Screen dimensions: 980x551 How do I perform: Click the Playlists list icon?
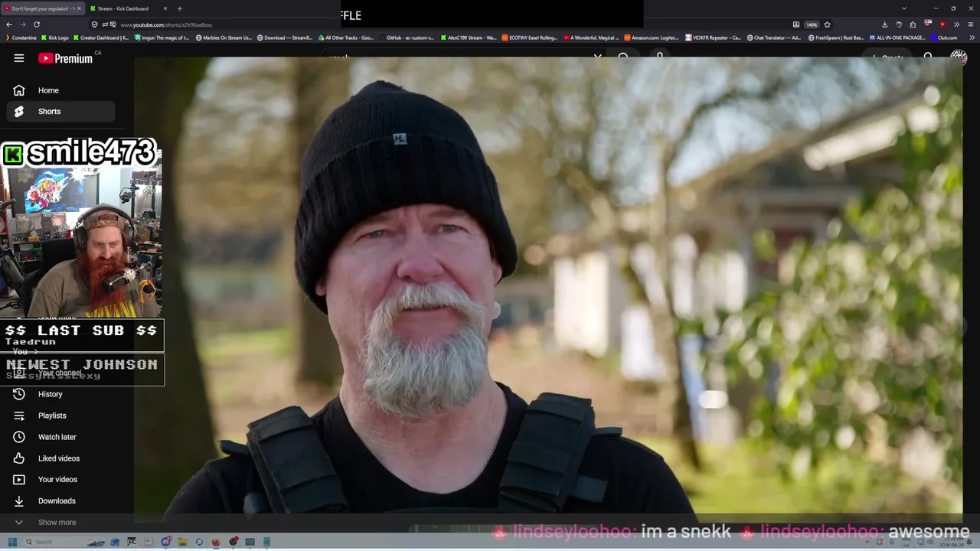(x=19, y=416)
